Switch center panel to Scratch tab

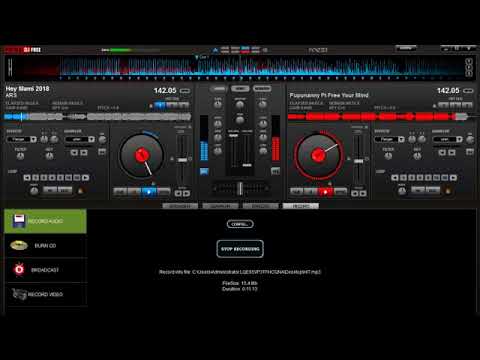pyautogui.click(x=262, y=89)
